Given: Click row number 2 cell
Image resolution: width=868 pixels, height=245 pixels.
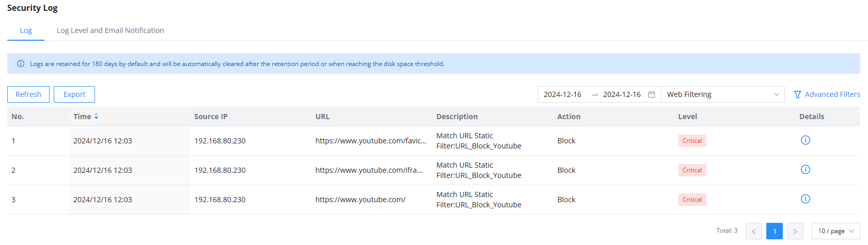Looking at the screenshot, I should pyautogui.click(x=13, y=170).
